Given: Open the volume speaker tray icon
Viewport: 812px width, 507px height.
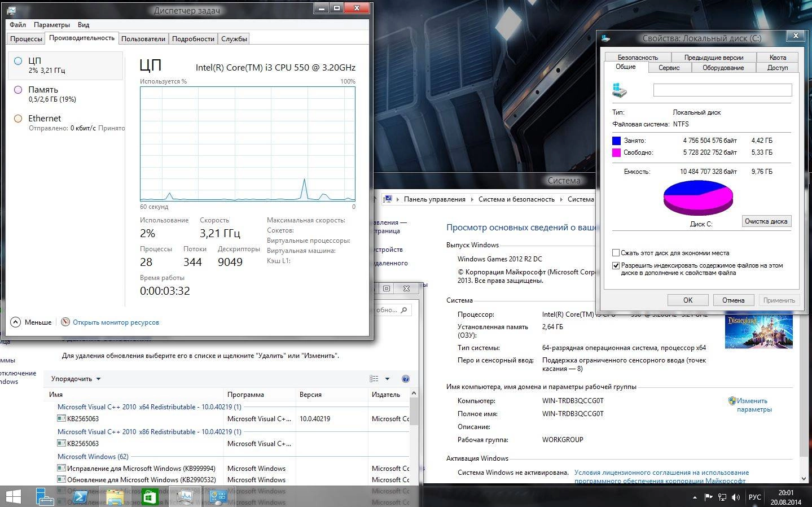Looking at the screenshot, I should [x=736, y=497].
